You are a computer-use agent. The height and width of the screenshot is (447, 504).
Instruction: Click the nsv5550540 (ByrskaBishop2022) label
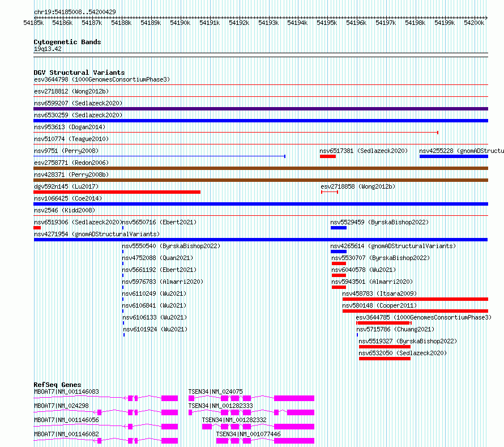click(172, 246)
